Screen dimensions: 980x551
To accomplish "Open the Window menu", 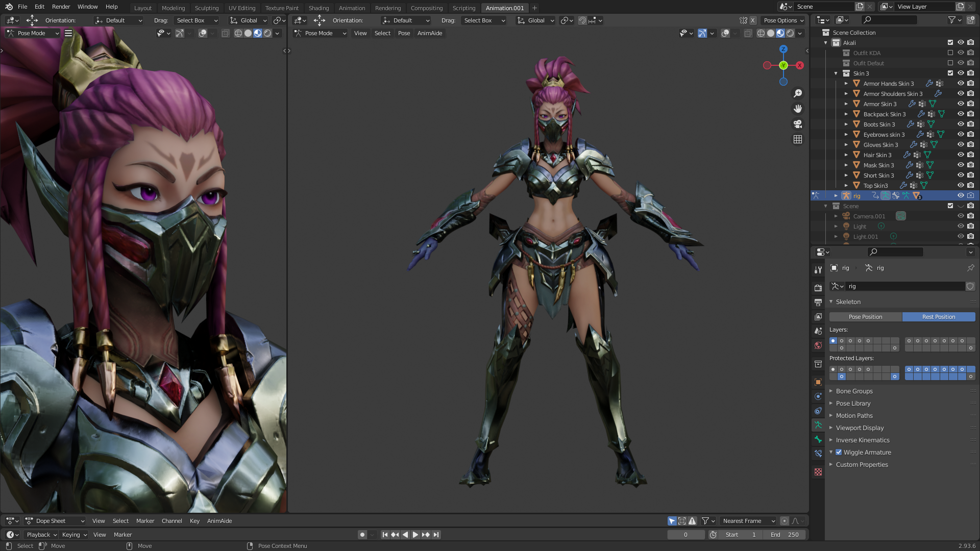I will [x=87, y=7].
